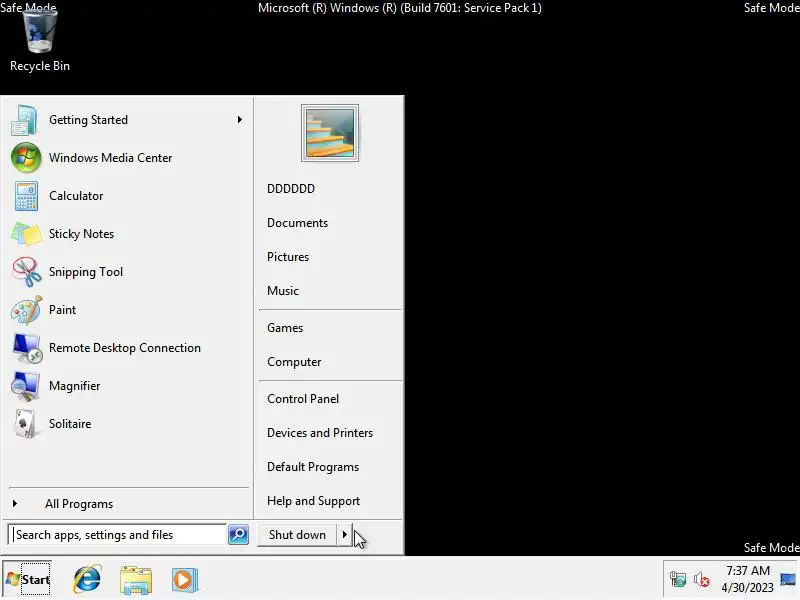Click the Snipping Tool label
This screenshot has width=800, height=600.
[86, 272]
